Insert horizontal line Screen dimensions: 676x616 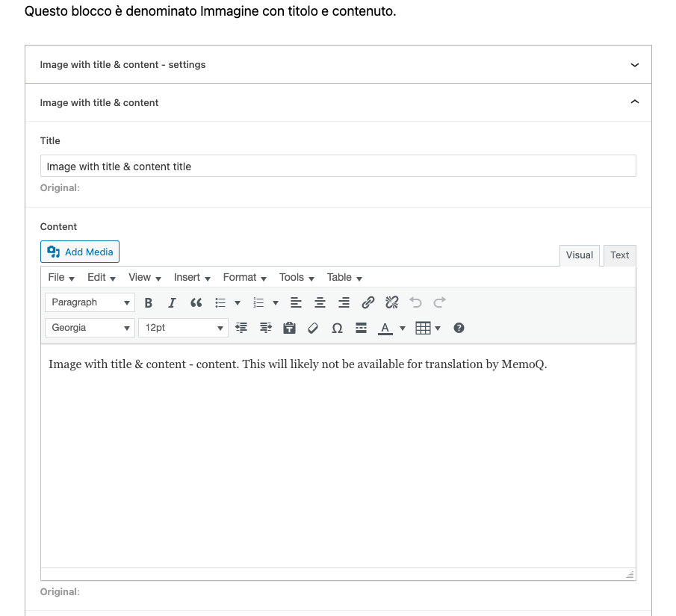point(362,328)
